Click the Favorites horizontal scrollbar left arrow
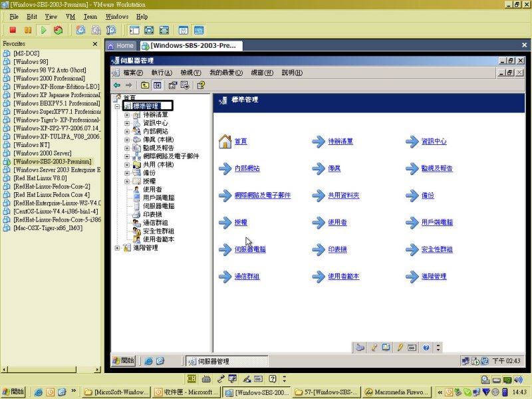Image resolution: width=532 pixels, height=399 pixels. pyautogui.click(x=4, y=370)
